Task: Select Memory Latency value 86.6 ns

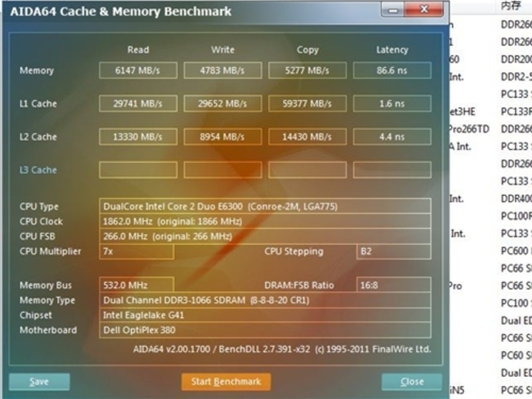Action: pyautogui.click(x=392, y=70)
